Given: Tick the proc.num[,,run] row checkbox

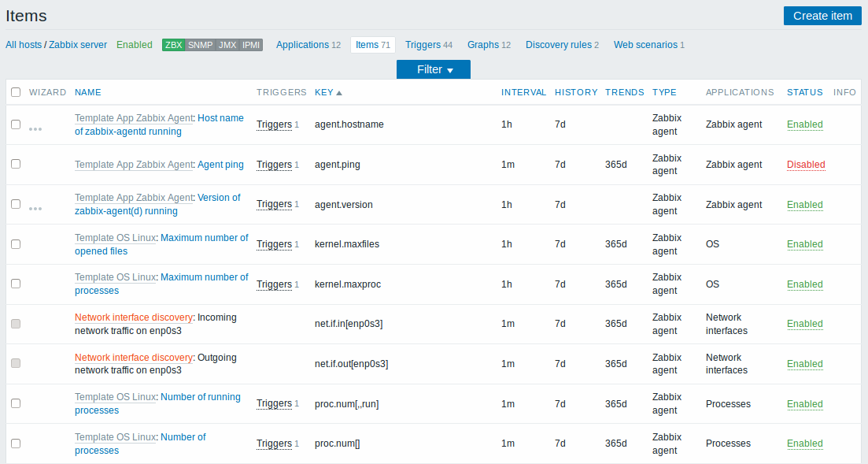Looking at the screenshot, I should 16,403.
